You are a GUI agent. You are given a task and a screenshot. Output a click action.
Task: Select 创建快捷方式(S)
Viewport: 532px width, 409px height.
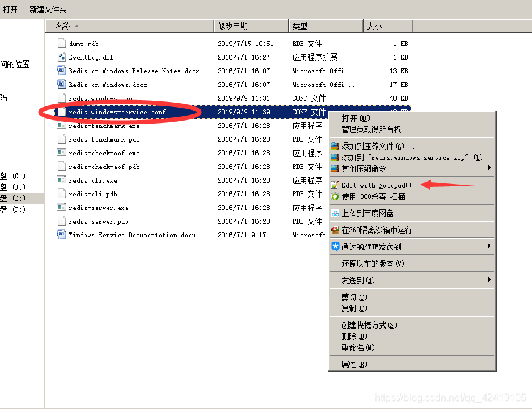(412, 325)
